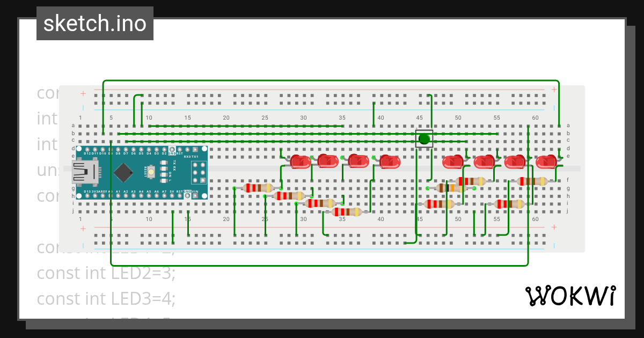Select the rightmost red LED
This screenshot has height=338, width=644.
547,161
